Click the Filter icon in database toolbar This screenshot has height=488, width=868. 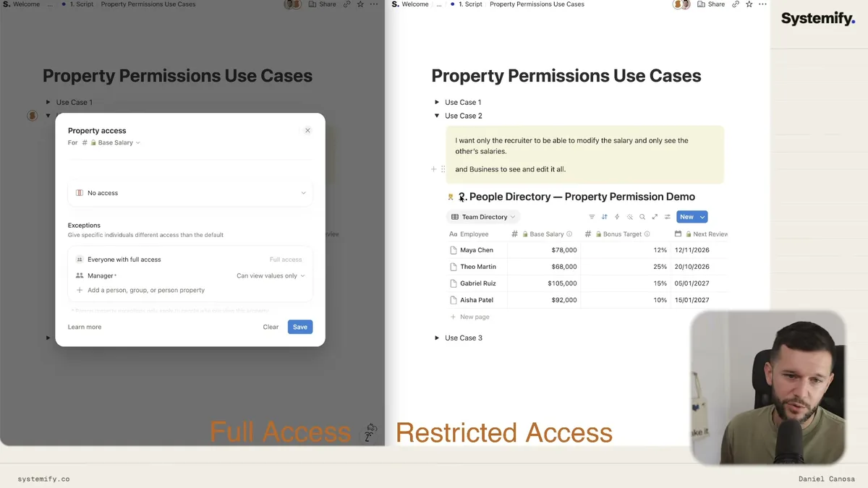592,217
